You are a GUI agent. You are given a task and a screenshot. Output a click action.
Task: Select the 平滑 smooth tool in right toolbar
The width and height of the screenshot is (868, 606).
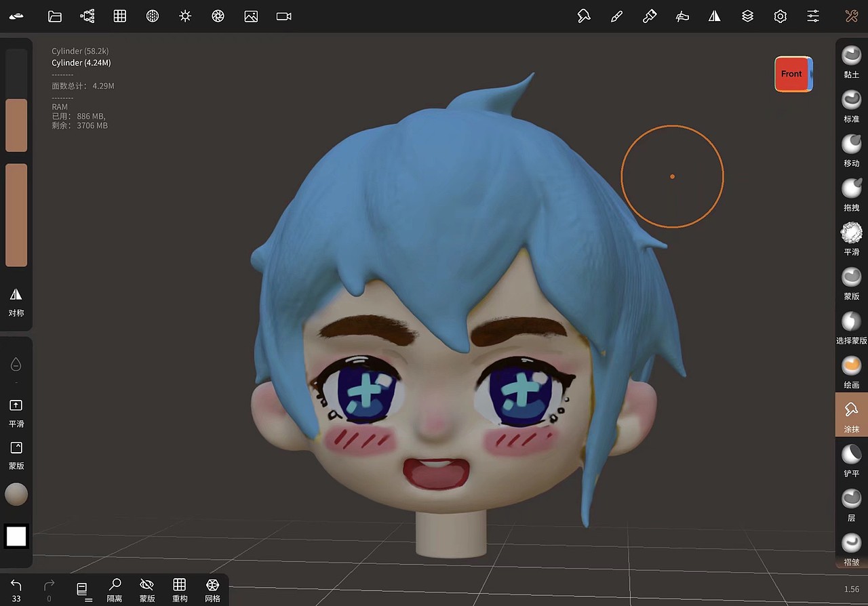[x=852, y=239]
